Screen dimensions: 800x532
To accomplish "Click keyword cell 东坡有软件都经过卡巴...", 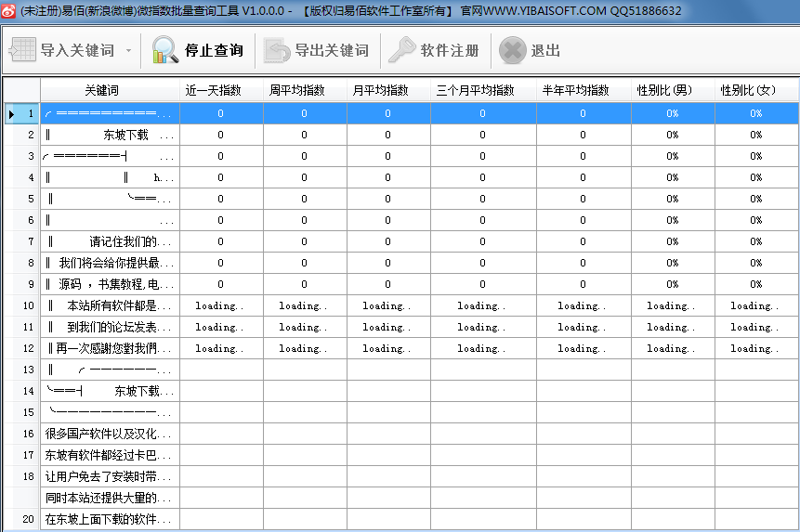I will coord(111,455).
